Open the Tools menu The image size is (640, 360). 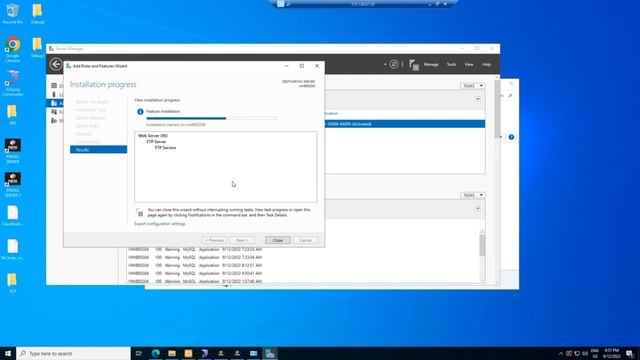[x=451, y=64]
